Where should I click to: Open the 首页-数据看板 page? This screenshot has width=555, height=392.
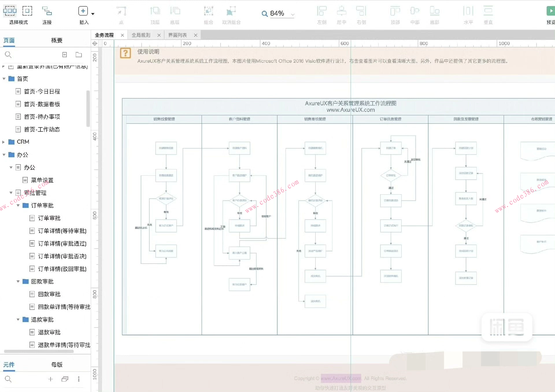click(x=42, y=104)
